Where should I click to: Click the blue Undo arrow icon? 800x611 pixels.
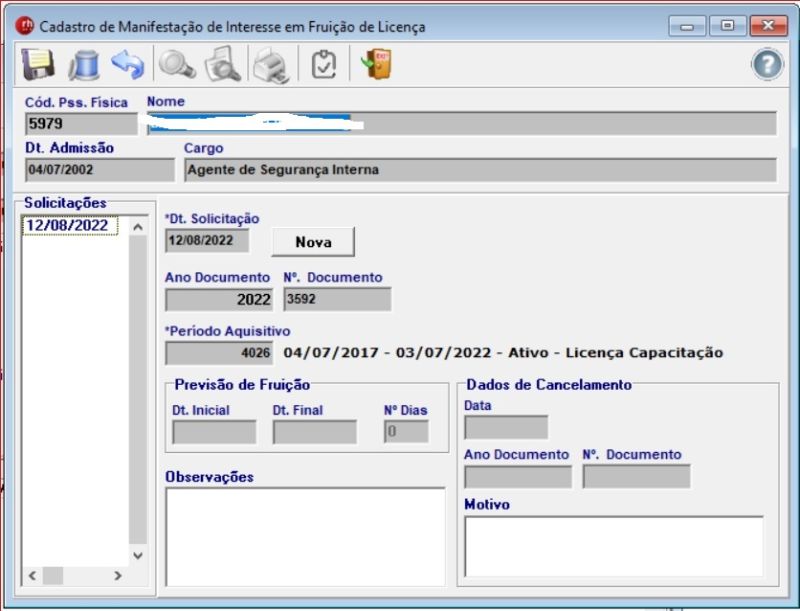(x=128, y=65)
